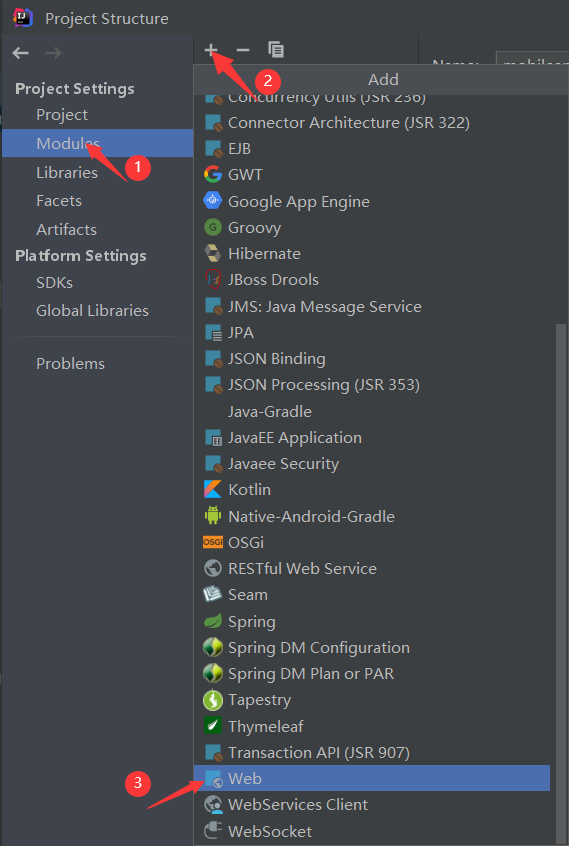The image size is (569, 846).
Task: Open Project settings section
Action: 62,115
